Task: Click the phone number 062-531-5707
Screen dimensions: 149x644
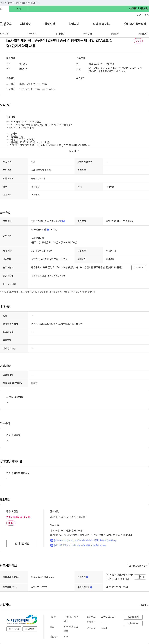Action: [x=39, y=587]
